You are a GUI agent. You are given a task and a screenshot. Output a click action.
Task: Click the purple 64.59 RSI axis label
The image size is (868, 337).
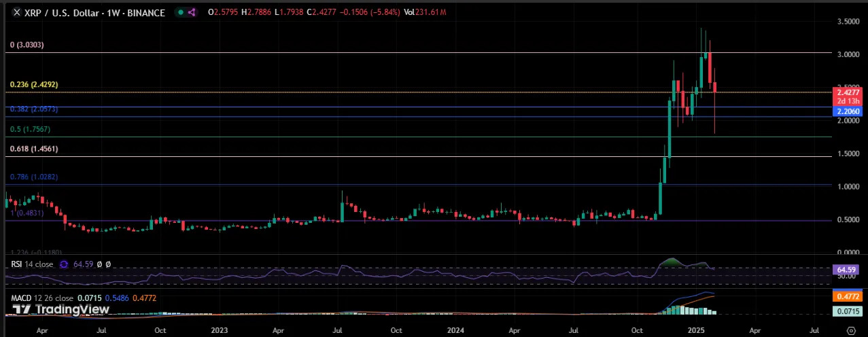point(846,269)
